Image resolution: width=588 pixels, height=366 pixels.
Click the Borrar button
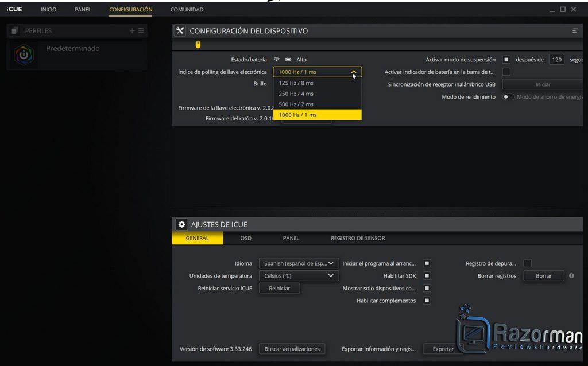point(544,276)
